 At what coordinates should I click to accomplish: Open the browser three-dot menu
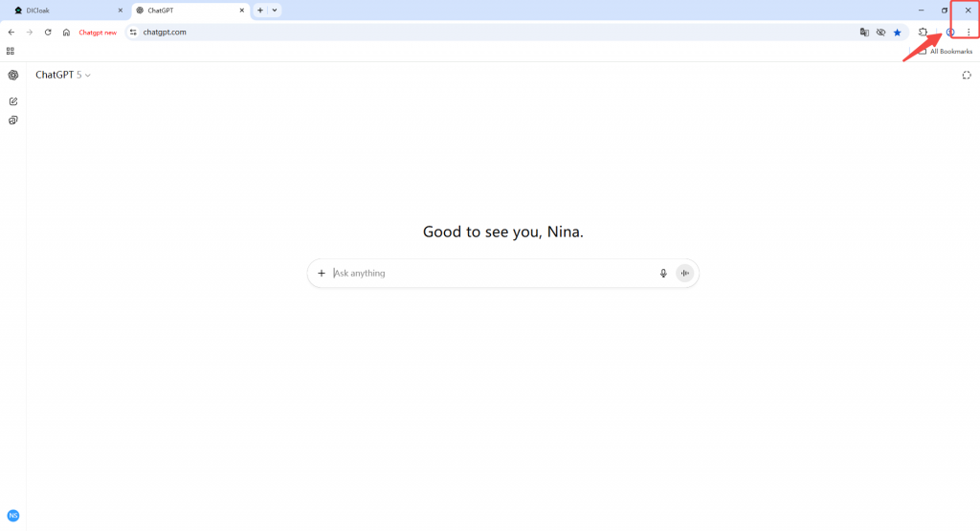(969, 33)
